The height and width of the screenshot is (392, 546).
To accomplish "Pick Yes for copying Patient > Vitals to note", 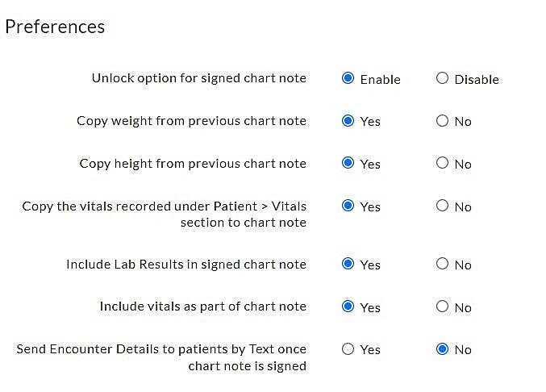I will click(x=348, y=206).
